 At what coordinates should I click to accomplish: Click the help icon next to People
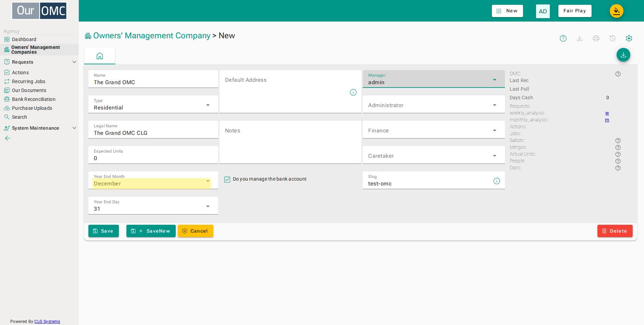[618, 161]
